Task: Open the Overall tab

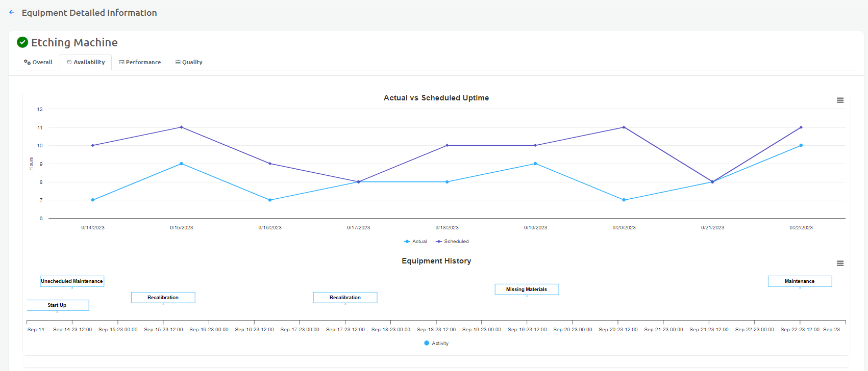Action: pos(38,62)
